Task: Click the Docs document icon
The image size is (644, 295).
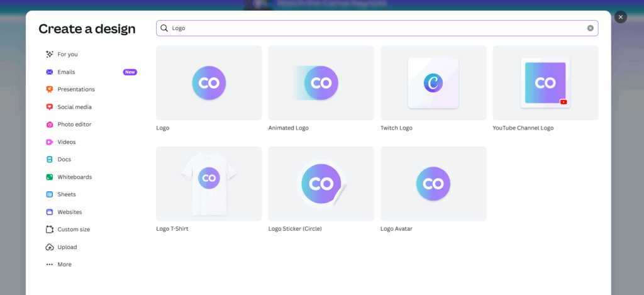Action: coord(50,159)
